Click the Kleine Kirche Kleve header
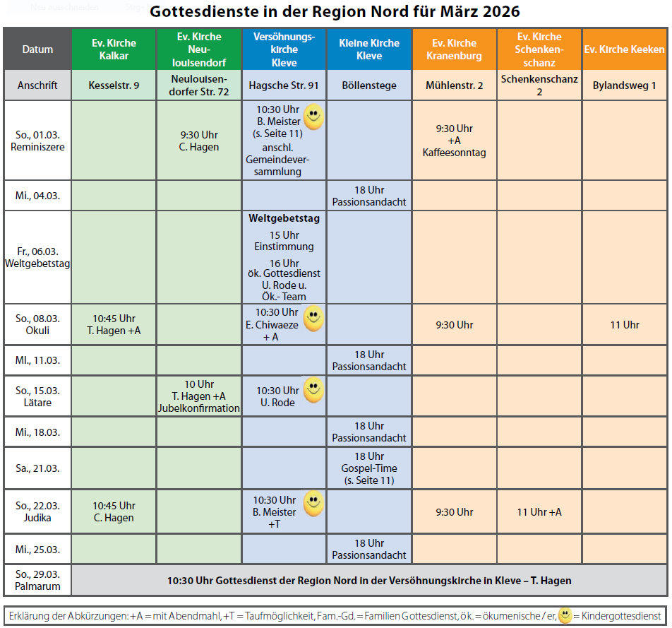The height and width of the screenshot is (628, 672). 369,49
